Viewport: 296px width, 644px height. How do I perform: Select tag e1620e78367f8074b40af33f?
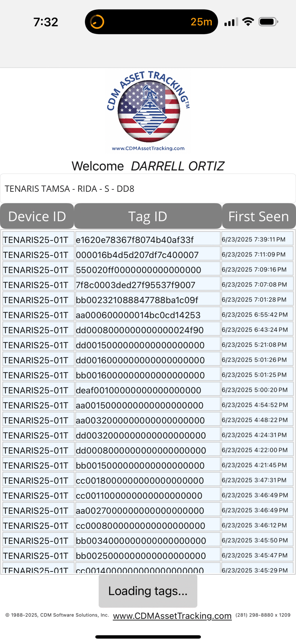pos(135,240)
